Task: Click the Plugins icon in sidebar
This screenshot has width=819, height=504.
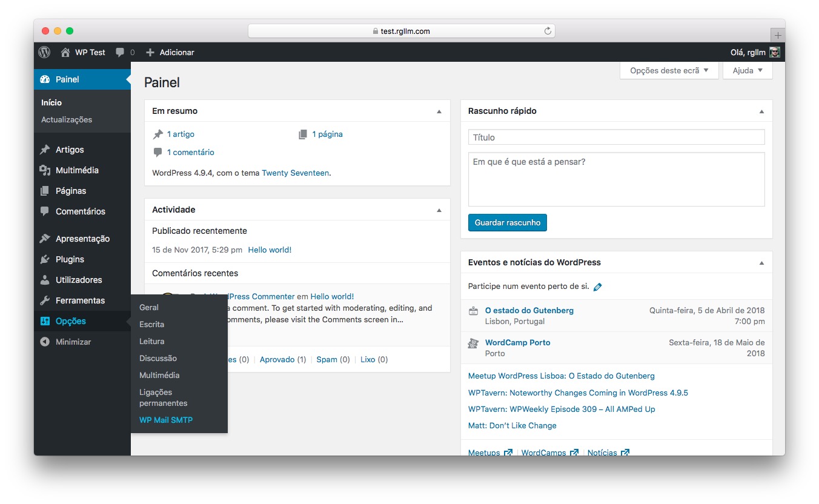Action: pyautogui.click(x=45, y=259)
